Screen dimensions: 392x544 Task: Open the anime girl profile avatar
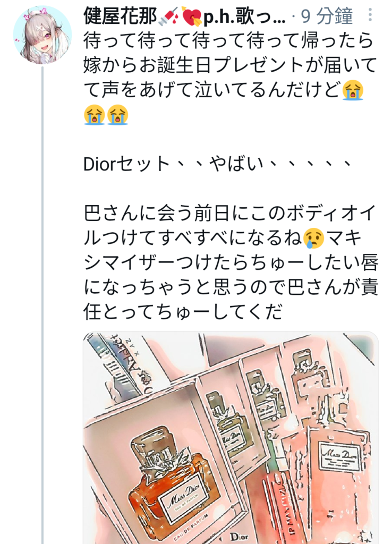(x=42, y=35)
